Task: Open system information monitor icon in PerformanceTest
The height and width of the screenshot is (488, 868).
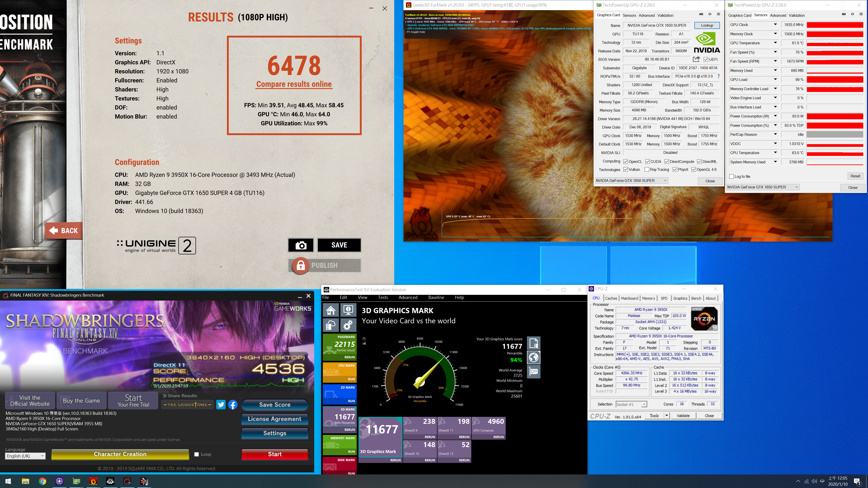Action: click(x=348, y=310)
